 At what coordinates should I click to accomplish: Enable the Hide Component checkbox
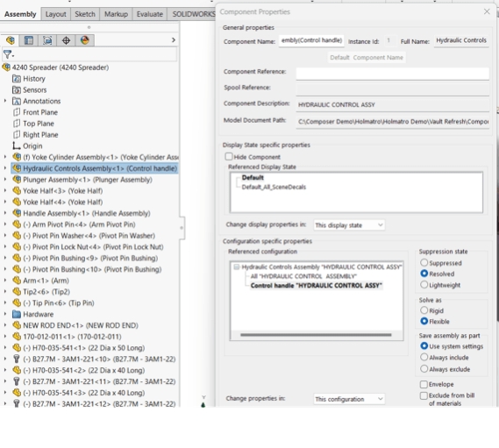point(229,157)
